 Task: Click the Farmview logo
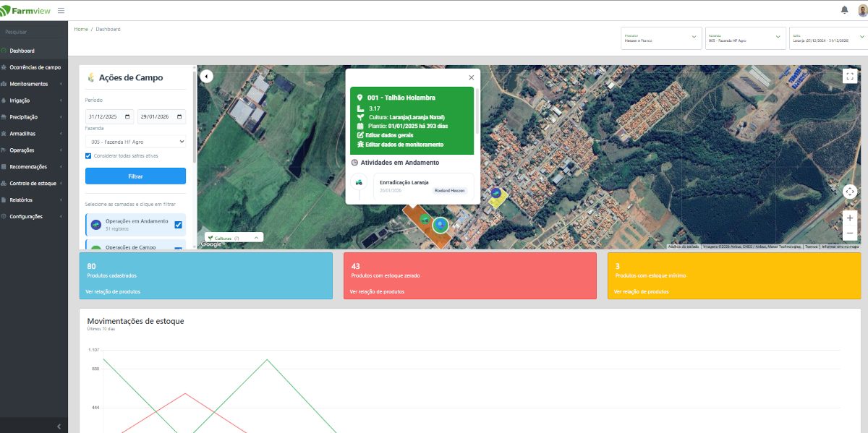(25, 11)
